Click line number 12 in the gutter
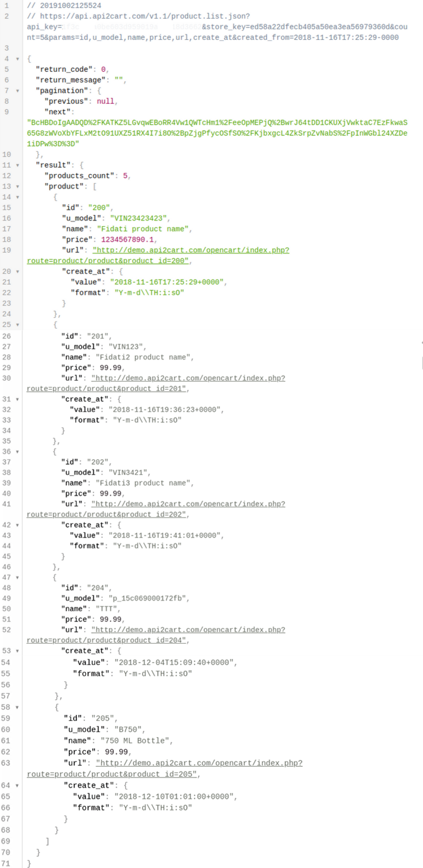423x868 pixels. 6,176
